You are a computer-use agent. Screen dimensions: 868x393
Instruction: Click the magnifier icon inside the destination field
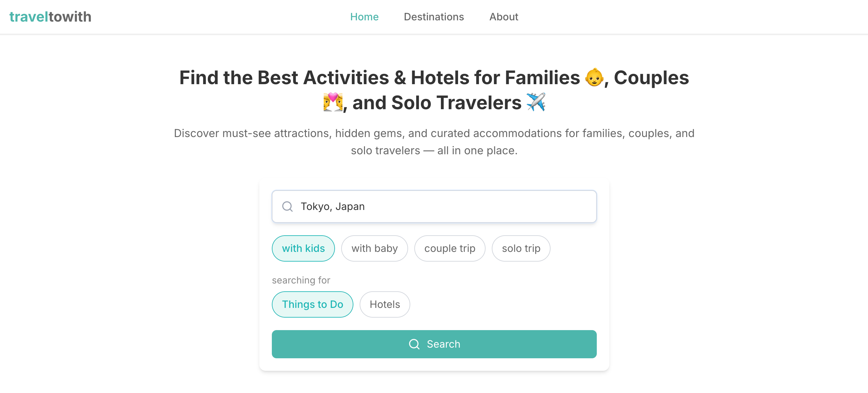tap(287, 206)
